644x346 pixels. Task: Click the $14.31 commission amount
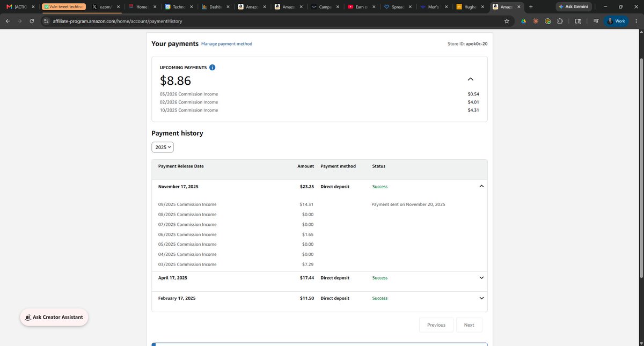point(306,204)
